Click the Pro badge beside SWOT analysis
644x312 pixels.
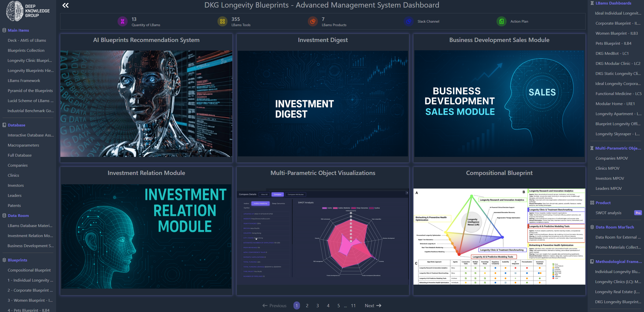pos(638,213)
